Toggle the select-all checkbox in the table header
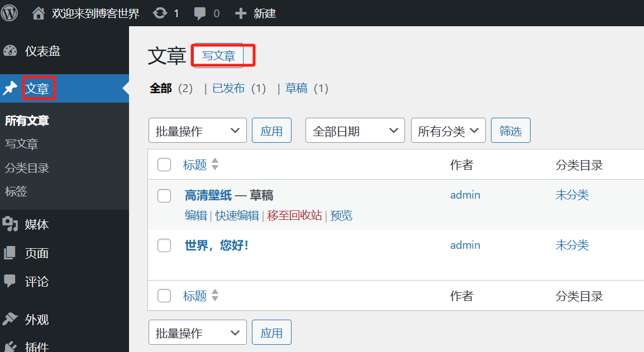The height and width of the screenshot is (352, 644). (164, 165)
